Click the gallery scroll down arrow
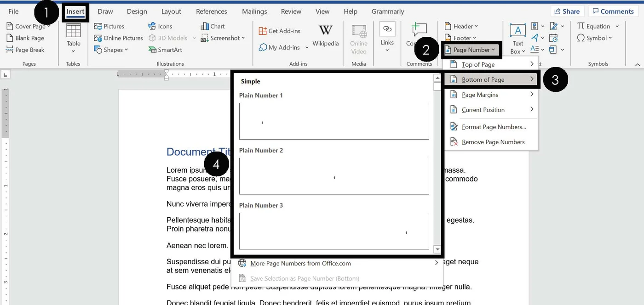This screenshot has height=305, width=644. click(437, 249)
